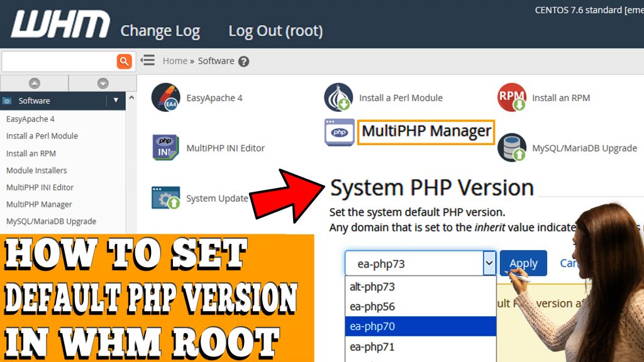
Task: Open the EasyApache 4 icon
Action: pos(167,98)
